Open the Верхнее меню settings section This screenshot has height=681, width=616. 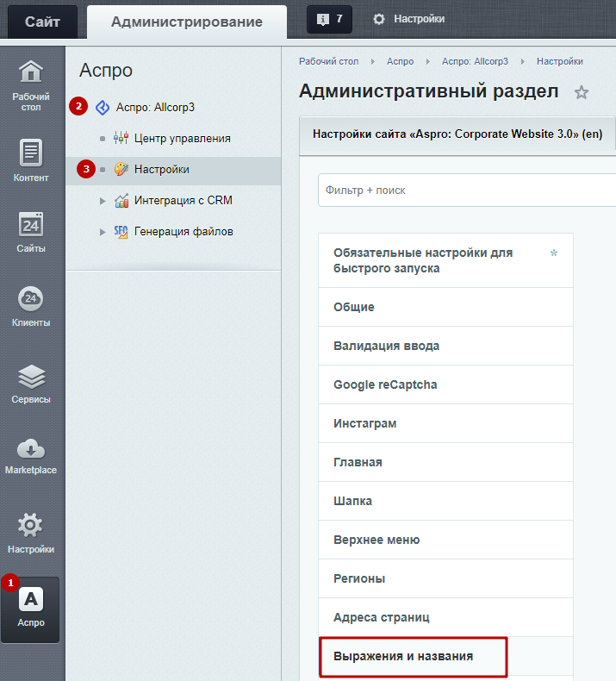(445, 540)
